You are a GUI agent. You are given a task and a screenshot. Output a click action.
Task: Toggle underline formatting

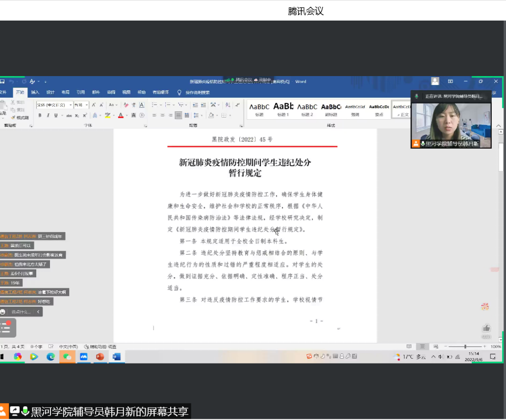click(x=55, y=116)
